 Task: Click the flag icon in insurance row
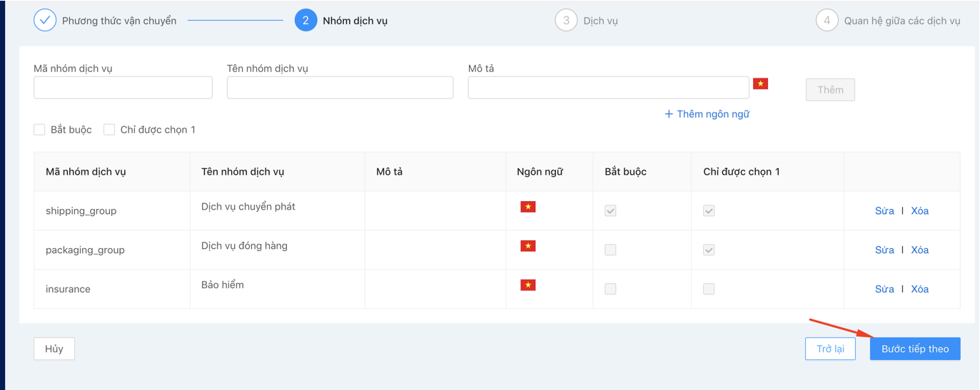527,285
